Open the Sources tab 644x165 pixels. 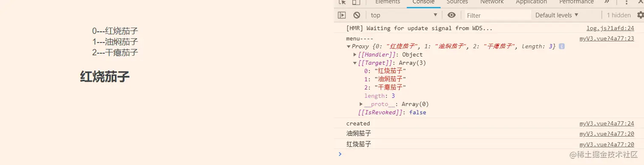pyautogui.click(x=457, y=2)
